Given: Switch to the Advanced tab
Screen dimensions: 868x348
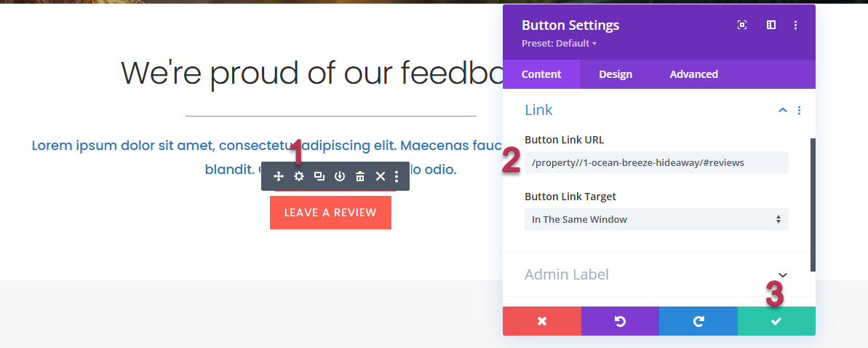Looking at the screenshot, I should [693, 74].
